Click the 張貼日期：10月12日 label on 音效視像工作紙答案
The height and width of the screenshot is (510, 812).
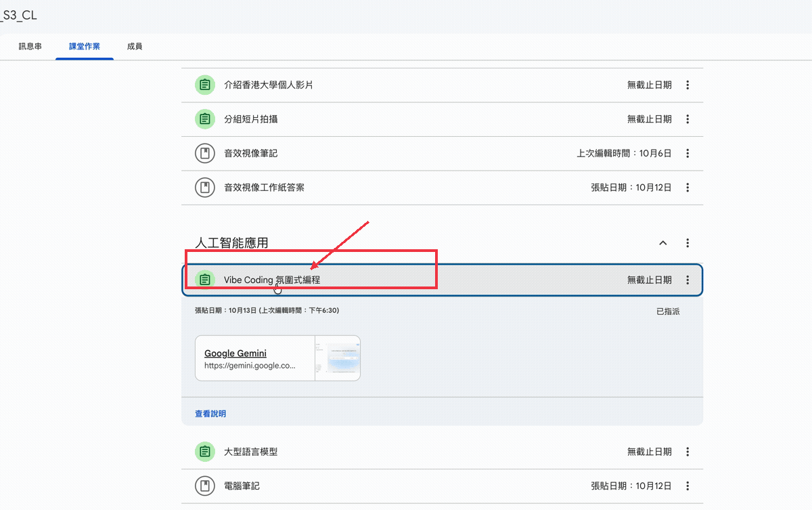coord(631,188)
